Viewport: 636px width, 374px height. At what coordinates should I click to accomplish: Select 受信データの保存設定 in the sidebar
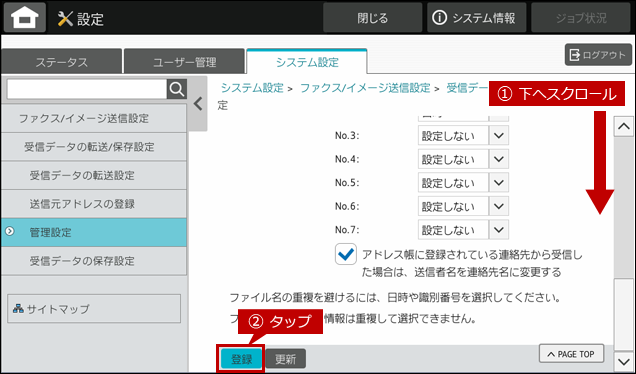point(94,260)
